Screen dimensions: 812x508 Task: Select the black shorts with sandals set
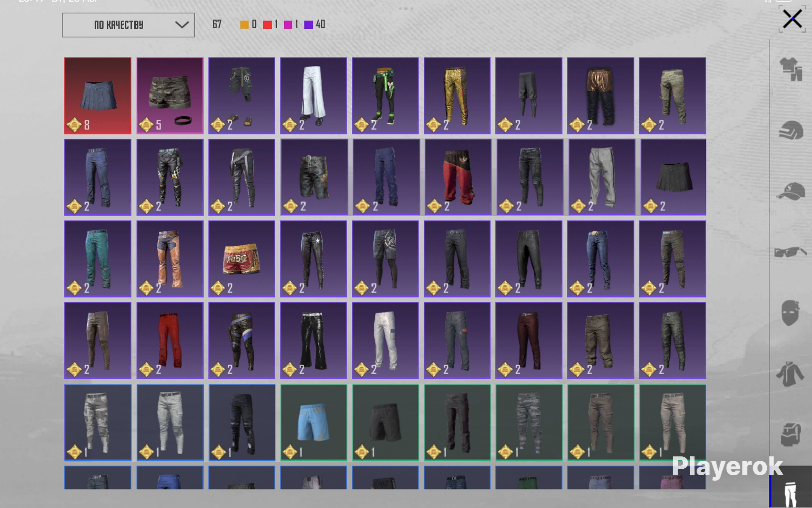click(x=242, y=96)
